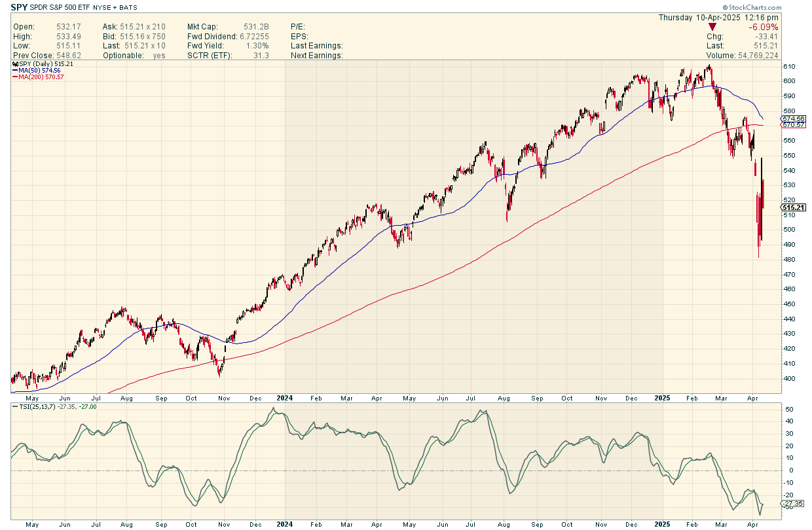The width and height of the screenshot is (812, 530).
Task: Click the Volume value '54,769,224'
Action: (x=758, y=56)
